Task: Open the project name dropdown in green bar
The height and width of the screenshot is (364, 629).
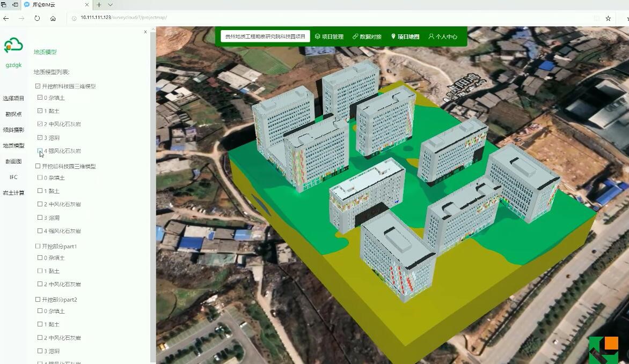Action: (x=265, y=36)
